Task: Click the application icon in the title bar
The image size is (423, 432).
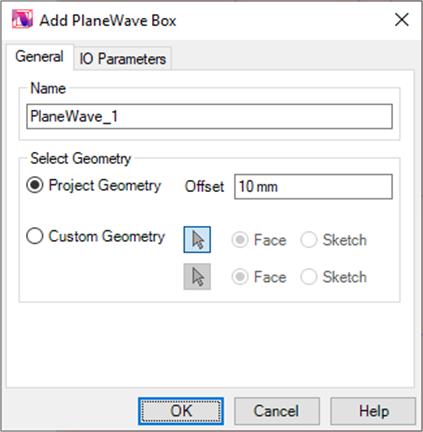Action: click(x=22, y=19)
